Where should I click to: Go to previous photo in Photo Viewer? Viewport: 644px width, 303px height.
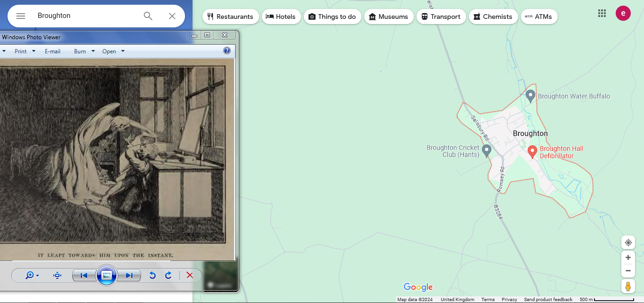pos(84,275)
